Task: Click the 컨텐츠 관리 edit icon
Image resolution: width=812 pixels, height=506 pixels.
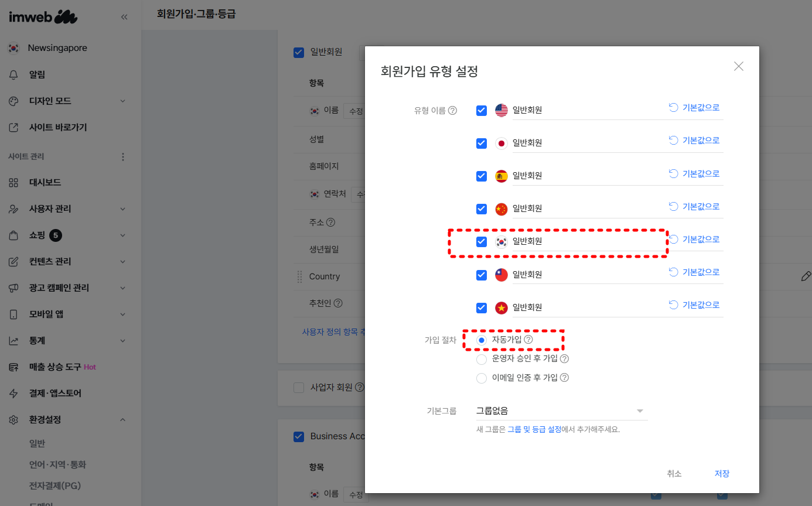Action: [13, 262]
